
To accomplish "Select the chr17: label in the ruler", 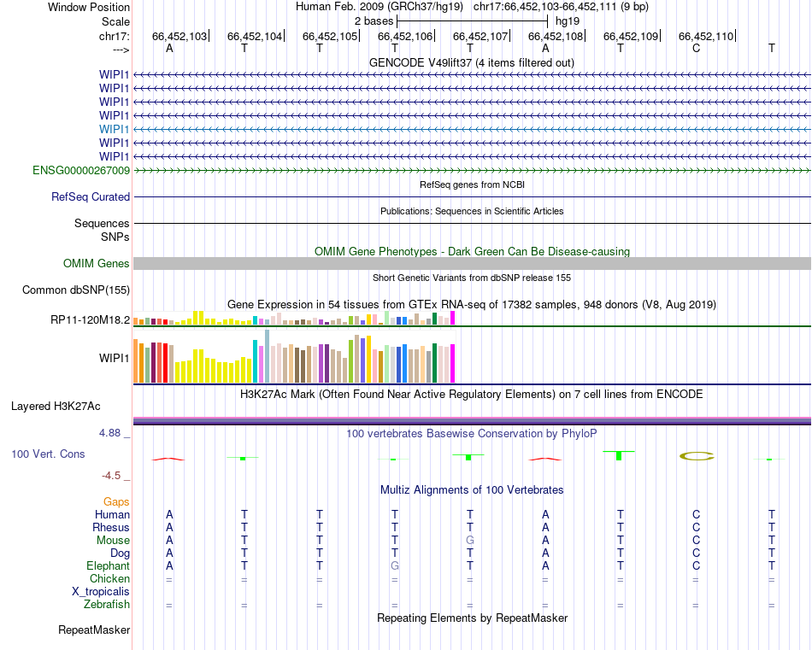I will (114, 36).
